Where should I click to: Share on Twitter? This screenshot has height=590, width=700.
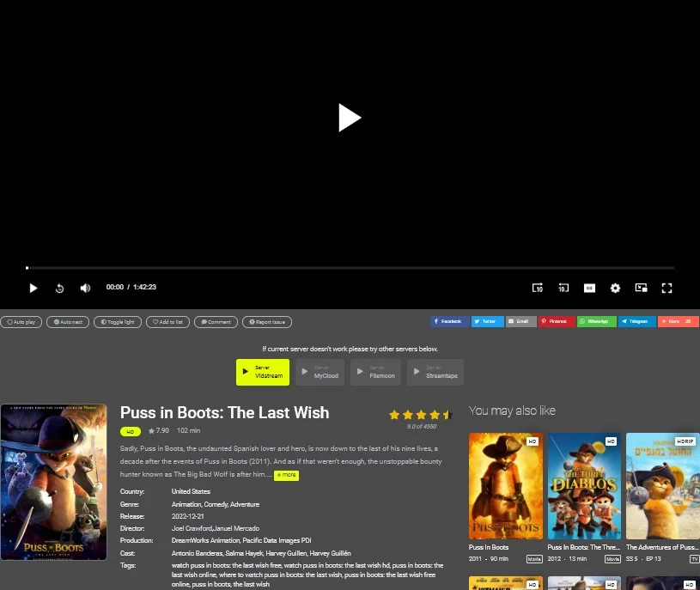[x=488, y=321]
